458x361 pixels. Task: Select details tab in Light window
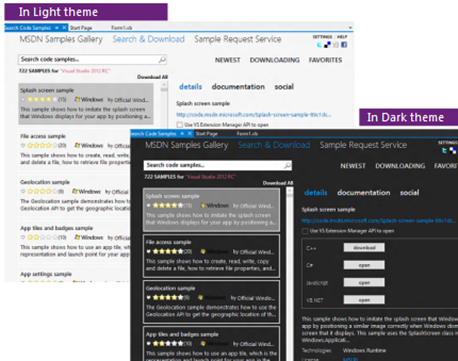tap(190, 87)
